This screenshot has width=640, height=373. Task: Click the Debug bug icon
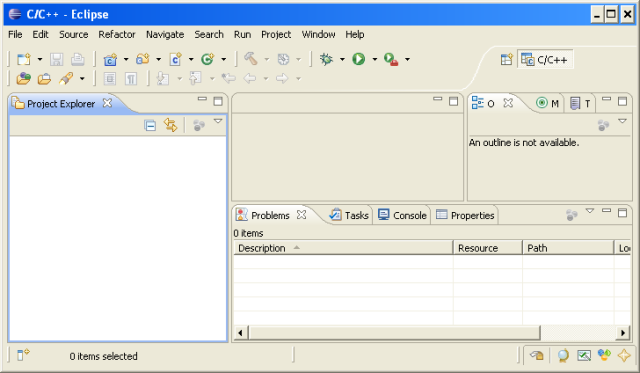click(x=326, y=59)
